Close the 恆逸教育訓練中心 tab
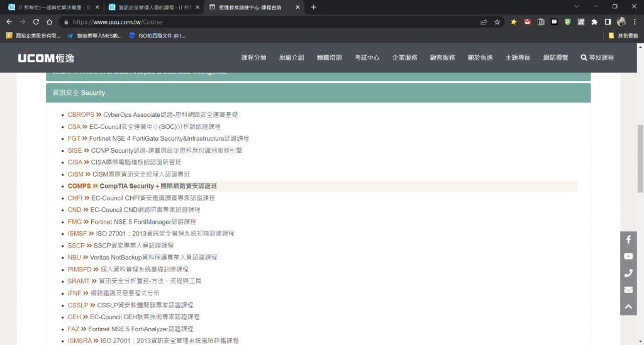644x345 pixels. click(297, 7)
